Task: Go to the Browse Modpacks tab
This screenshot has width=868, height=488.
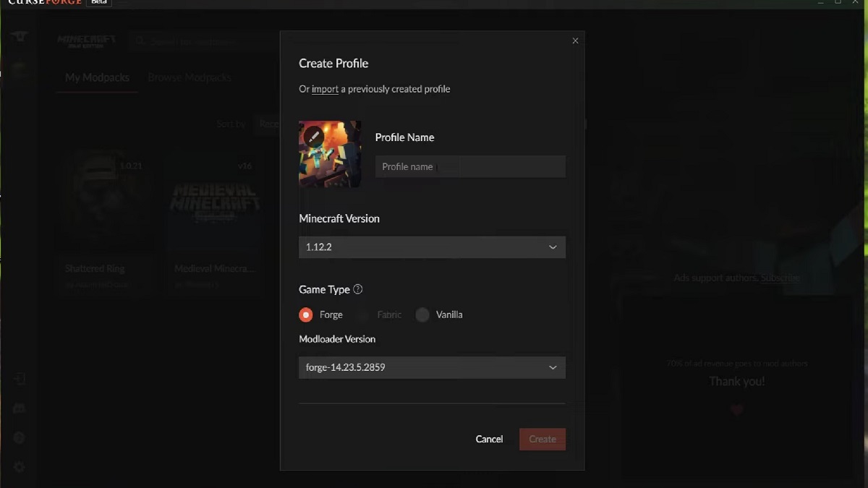Action: [x=190, y=77]
